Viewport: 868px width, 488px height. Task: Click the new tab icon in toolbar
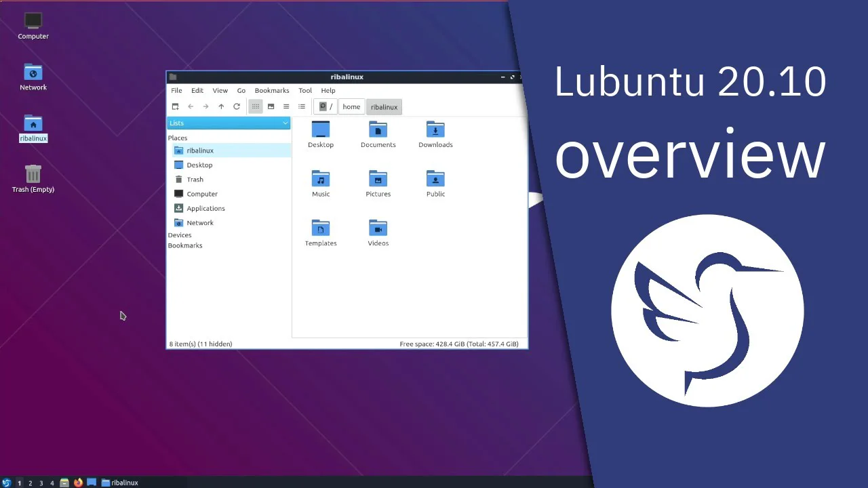(x=175, y=106)
